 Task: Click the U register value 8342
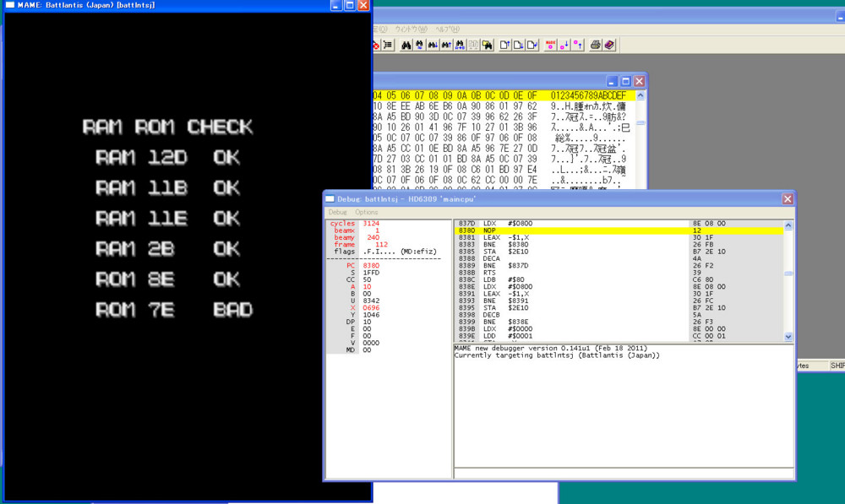[371, 301]
